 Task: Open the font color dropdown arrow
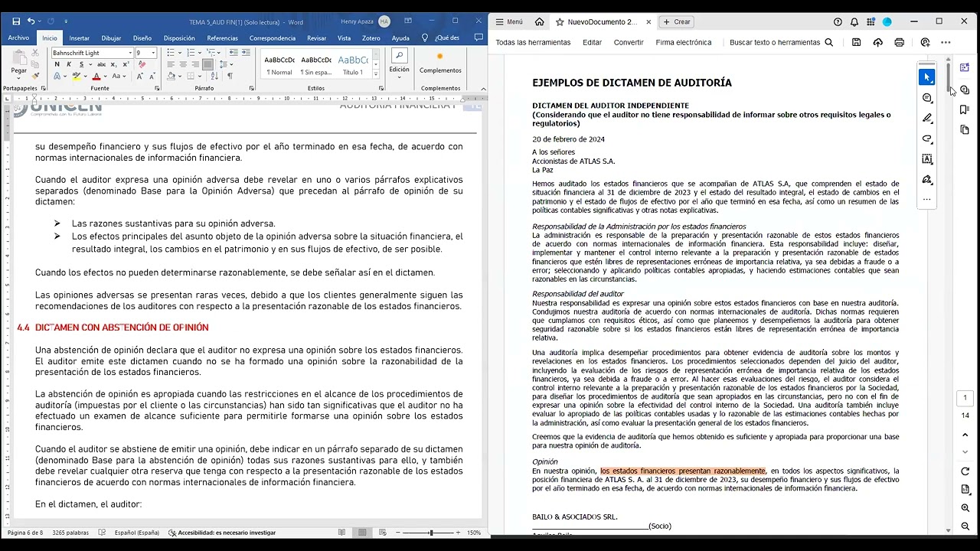[106, 77]
